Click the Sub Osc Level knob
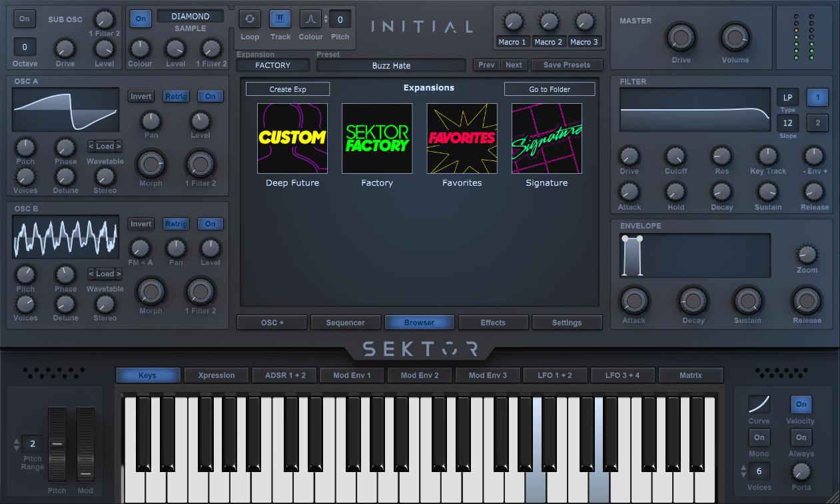840x504 pixels. pos(104,48)
